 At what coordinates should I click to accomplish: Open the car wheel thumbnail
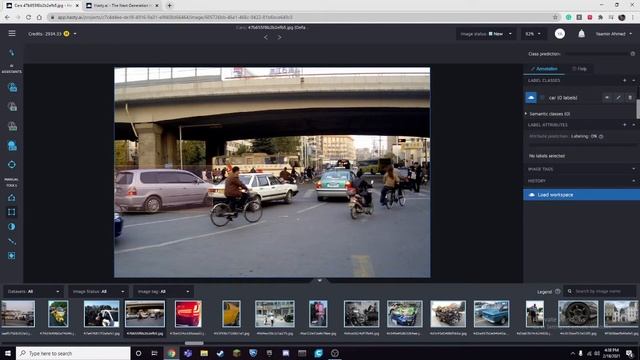(x=578, y=314)
